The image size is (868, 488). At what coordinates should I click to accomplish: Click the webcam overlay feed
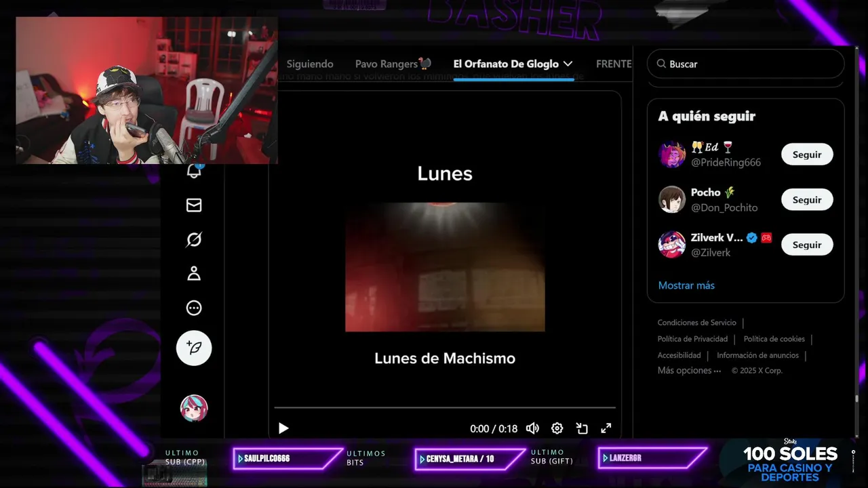pos(146,90)
